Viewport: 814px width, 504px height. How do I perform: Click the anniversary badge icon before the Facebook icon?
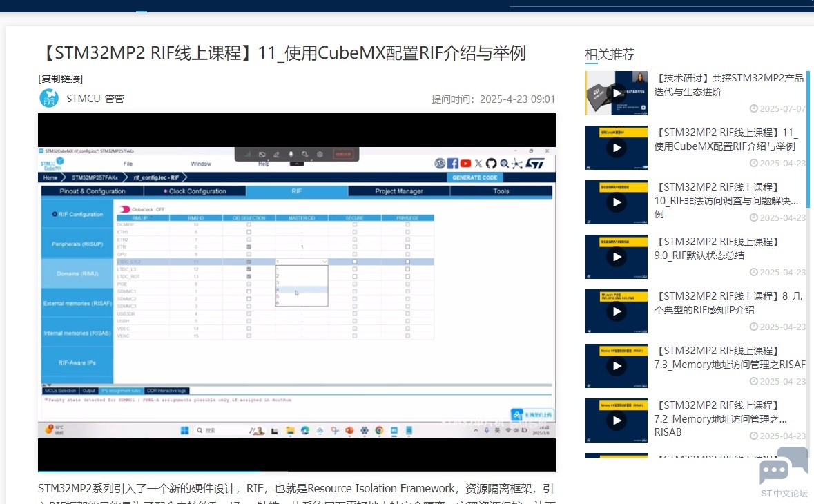click(440, 164)
